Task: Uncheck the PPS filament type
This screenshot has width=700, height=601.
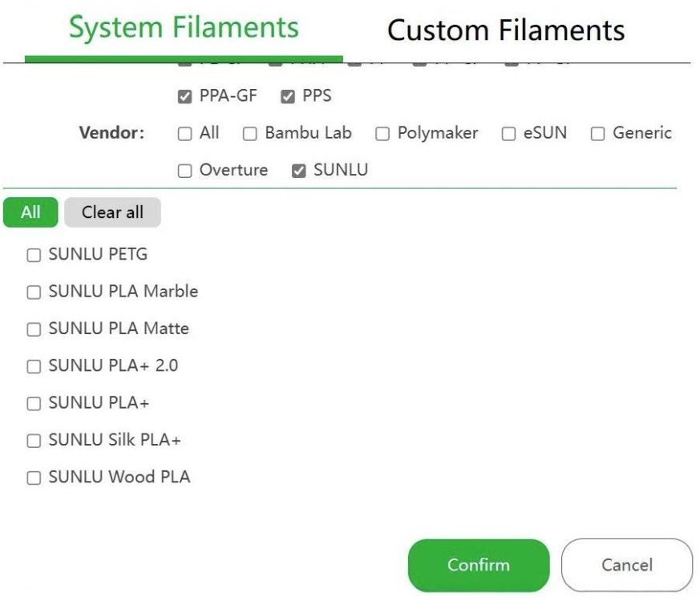Action: coord(288,97)
